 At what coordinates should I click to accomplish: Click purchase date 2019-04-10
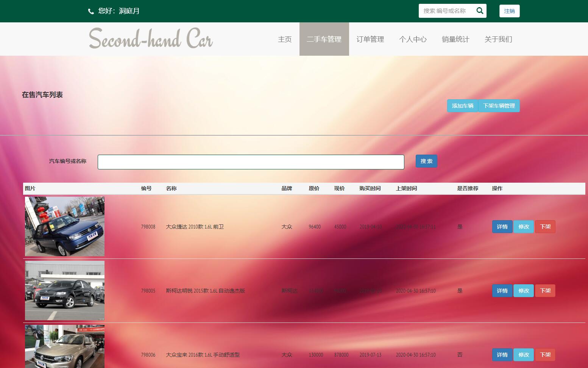click(371, 227)
